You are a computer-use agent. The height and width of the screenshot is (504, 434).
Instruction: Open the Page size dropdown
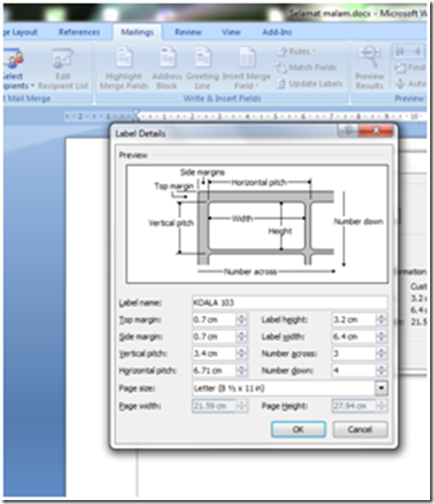[381, 388]
